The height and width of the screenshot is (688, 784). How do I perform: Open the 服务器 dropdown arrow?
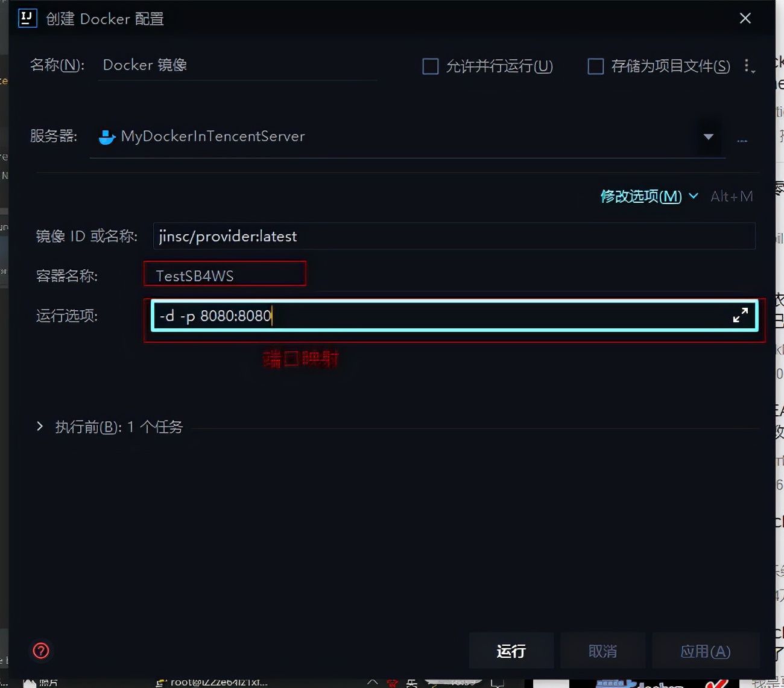708,137
